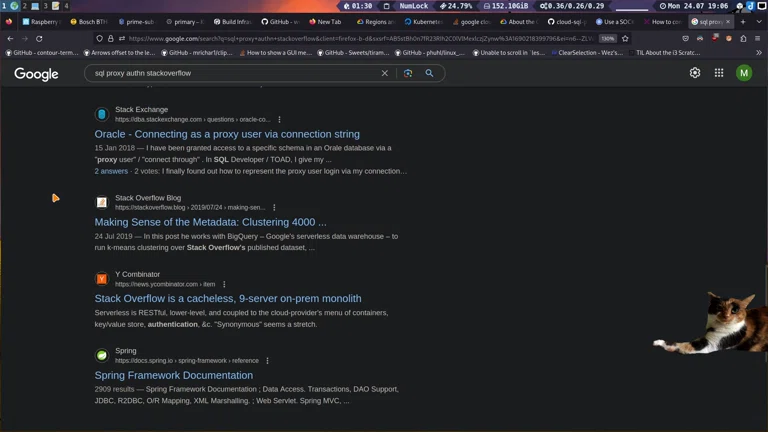The image size is (768, 432).
Task: Bookmark this page with star icon
Action: tap(626, 38)
